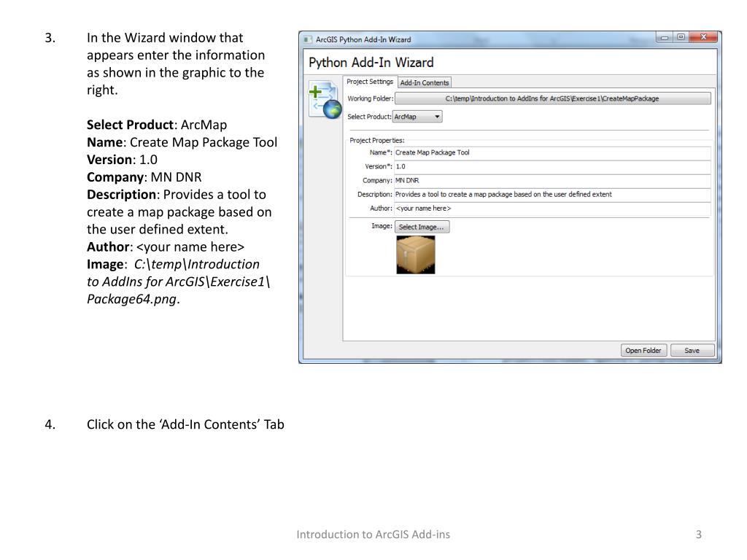Click the 'Version: 1.0' instruction text
The height and width of the screenshot is (560, 747).
click(x=122, y=160)
